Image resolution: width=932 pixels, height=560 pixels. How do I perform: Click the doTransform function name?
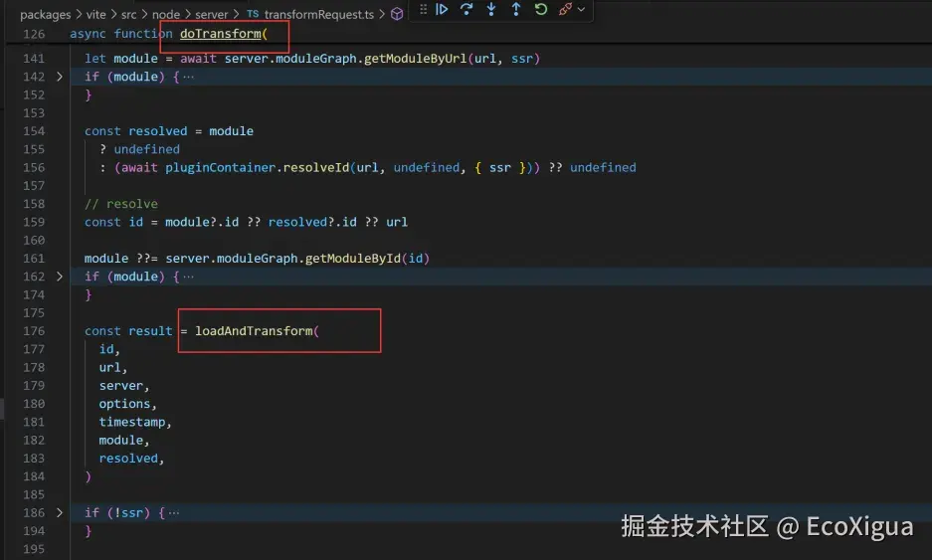[221, 33]
